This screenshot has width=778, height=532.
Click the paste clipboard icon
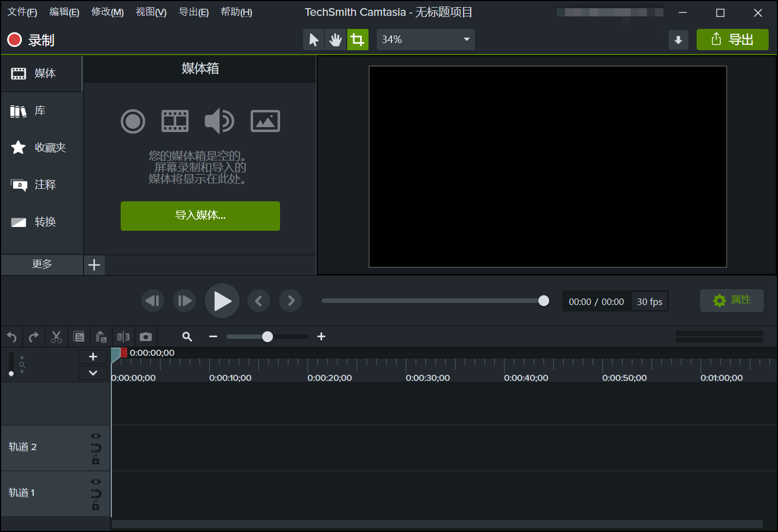click(101, 337)
